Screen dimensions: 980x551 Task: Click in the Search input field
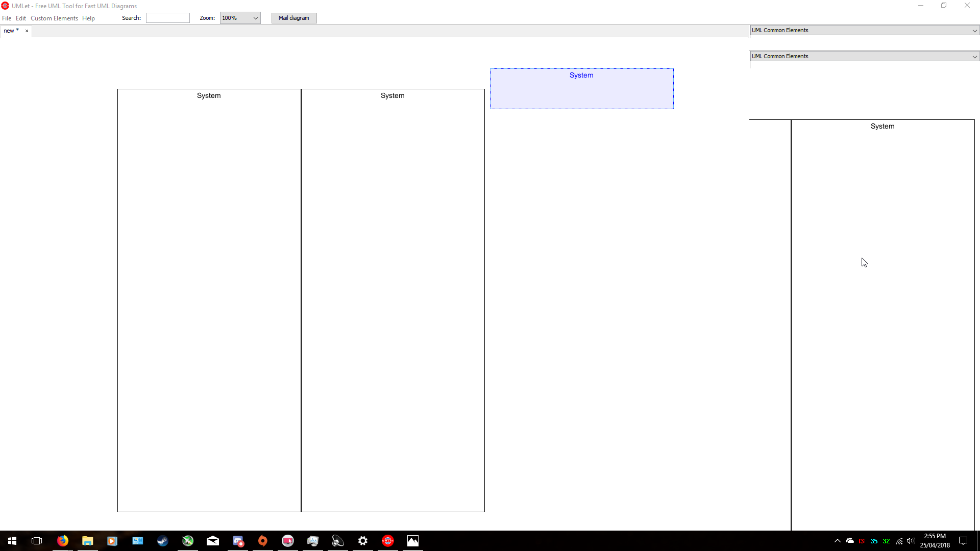coord(167,18)
